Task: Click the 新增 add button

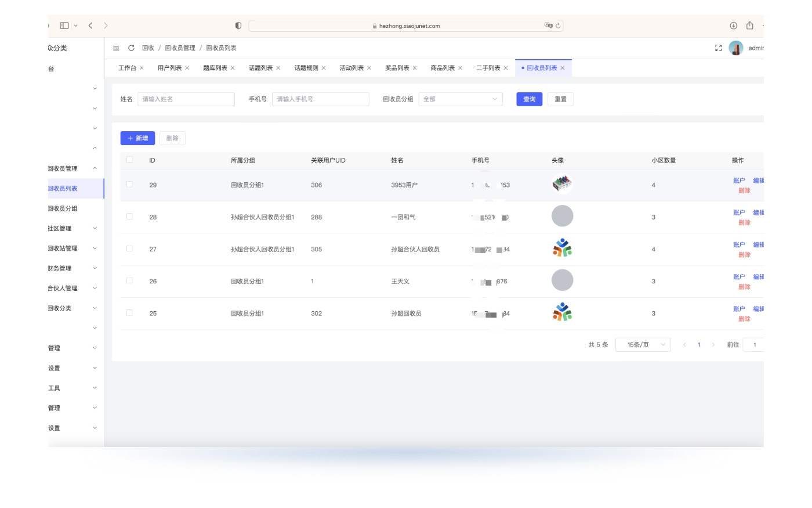Action: point(137,138)
